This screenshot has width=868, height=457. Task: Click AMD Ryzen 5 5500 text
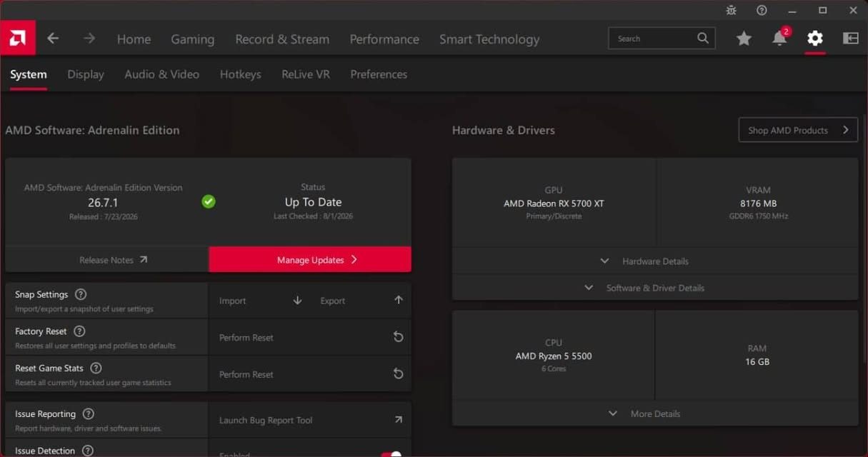coord(554,356)
